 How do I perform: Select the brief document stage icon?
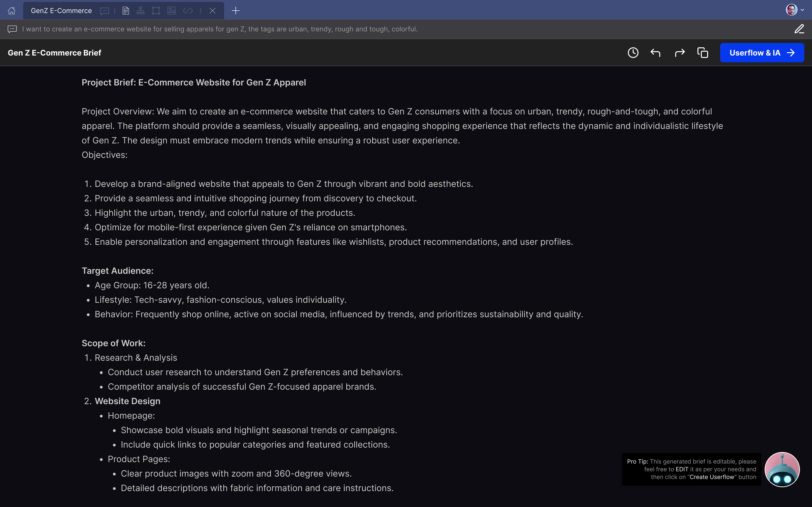click(x=125, y=11)
